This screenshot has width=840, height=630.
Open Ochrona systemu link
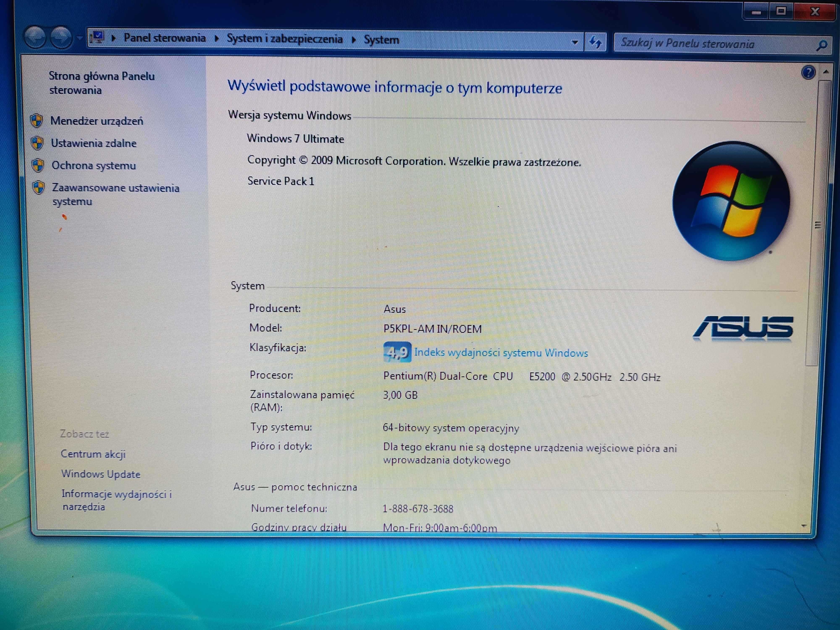(x=94, y=165)
